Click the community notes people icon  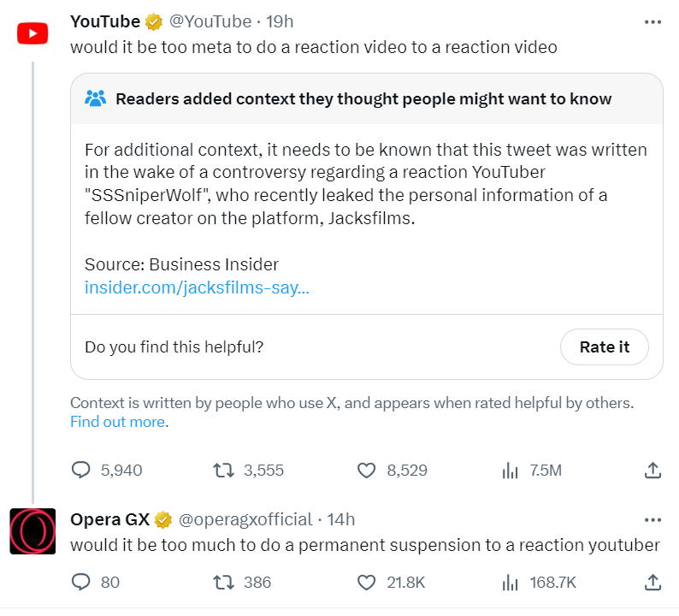[x=96, y=98]
